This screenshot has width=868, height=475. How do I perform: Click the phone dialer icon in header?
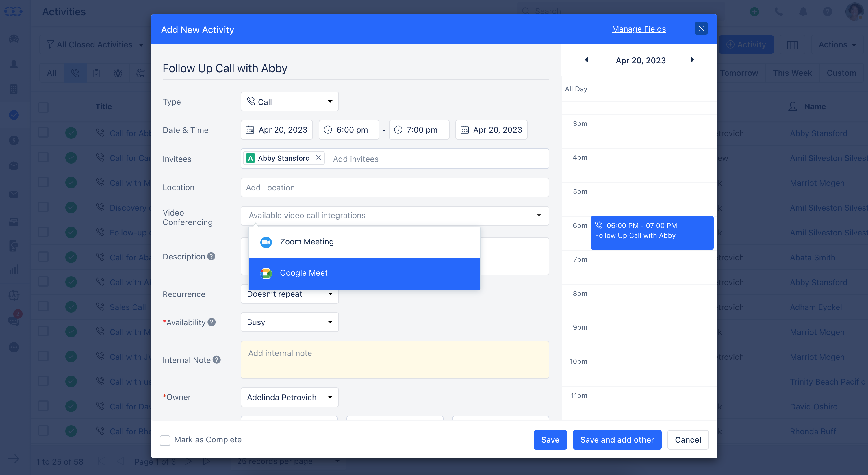pyautogui.click(x=779, y=12)
